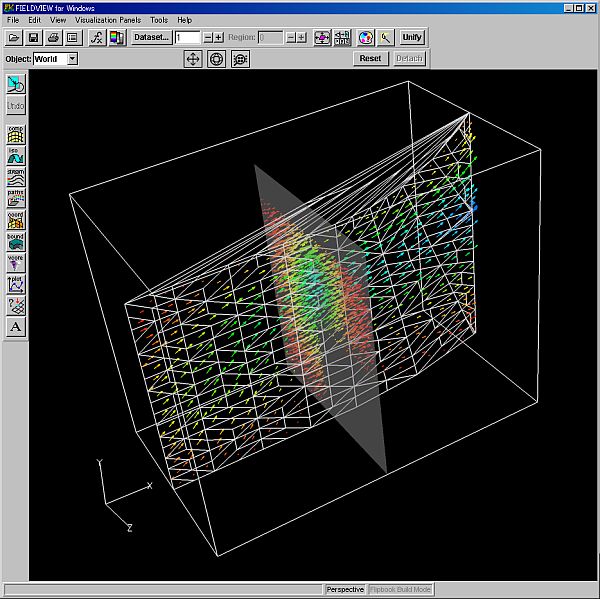Click the coordinate surface (coord) icon
600x599 pixels.
click(x=16, y=219)
